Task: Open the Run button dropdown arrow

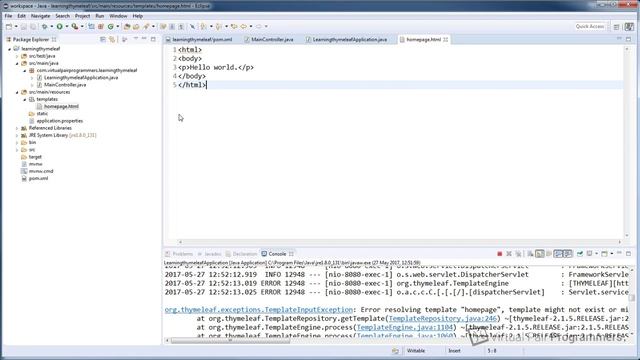Action: pyautogui.click(x=67, y=27)
